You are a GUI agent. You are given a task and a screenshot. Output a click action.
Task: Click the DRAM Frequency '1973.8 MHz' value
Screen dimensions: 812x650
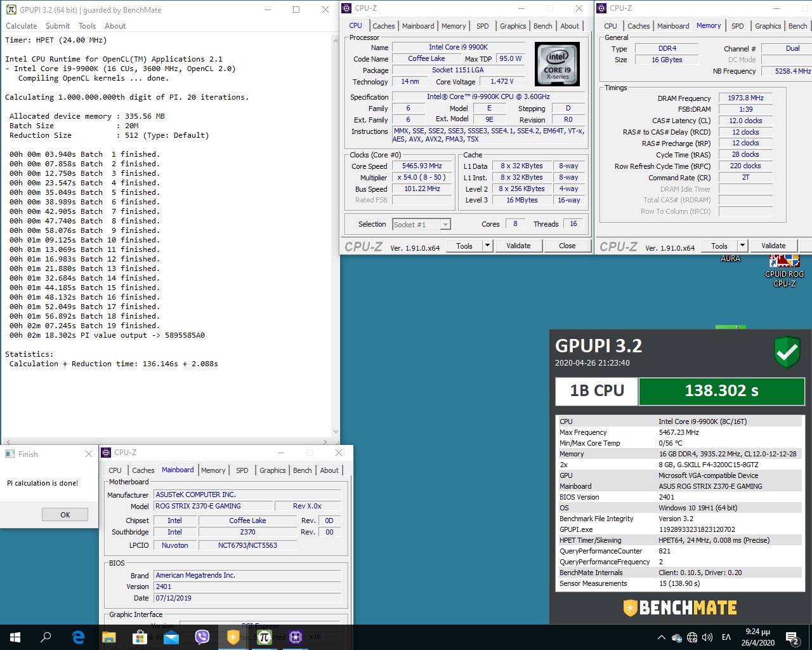click(745, 98)
